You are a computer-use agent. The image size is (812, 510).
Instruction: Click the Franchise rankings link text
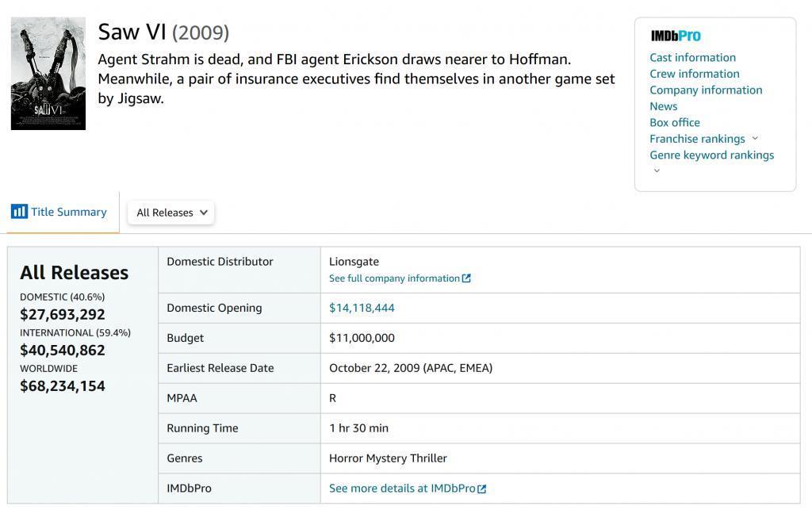click(x=697, y=139)
